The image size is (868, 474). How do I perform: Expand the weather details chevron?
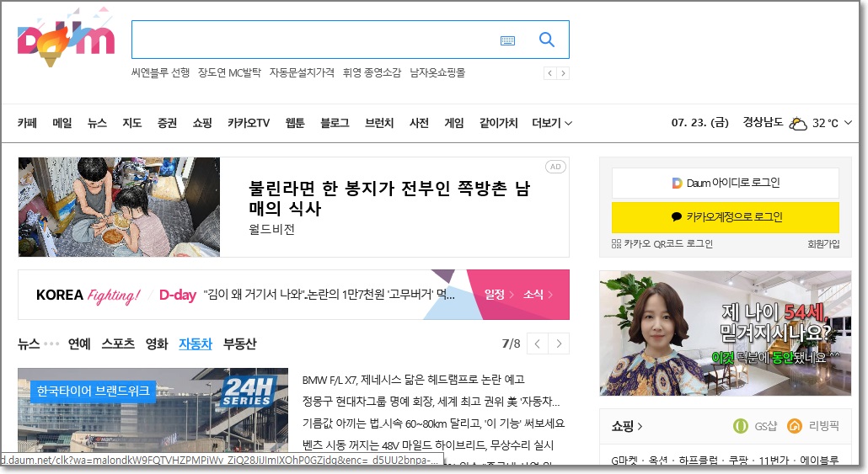848,123
